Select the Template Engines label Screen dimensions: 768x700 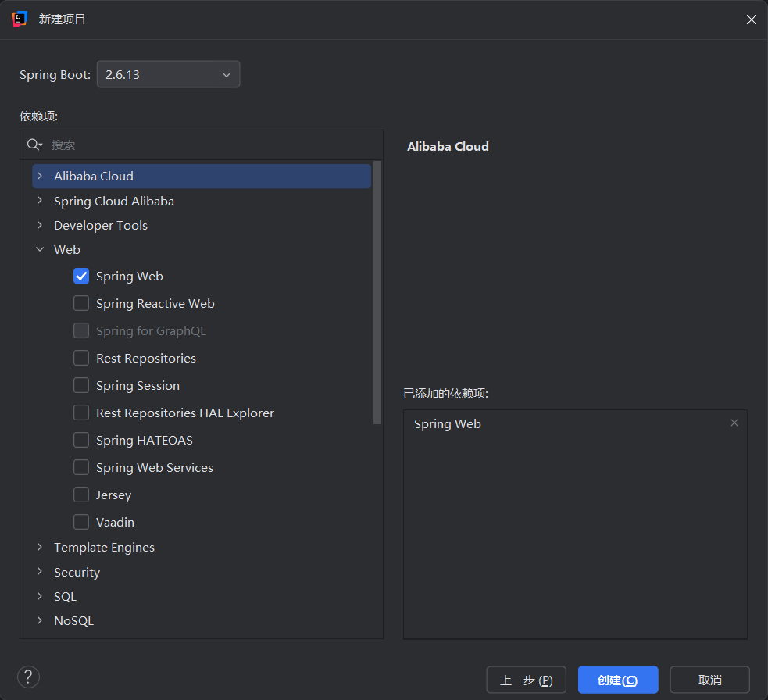tap(105, 547)
